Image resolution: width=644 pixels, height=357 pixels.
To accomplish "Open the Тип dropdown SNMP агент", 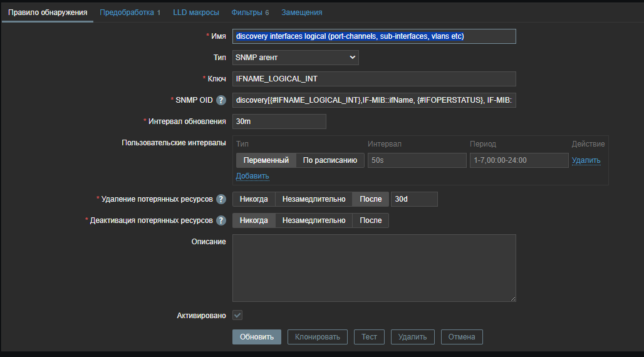I will (x=295, y=58).
